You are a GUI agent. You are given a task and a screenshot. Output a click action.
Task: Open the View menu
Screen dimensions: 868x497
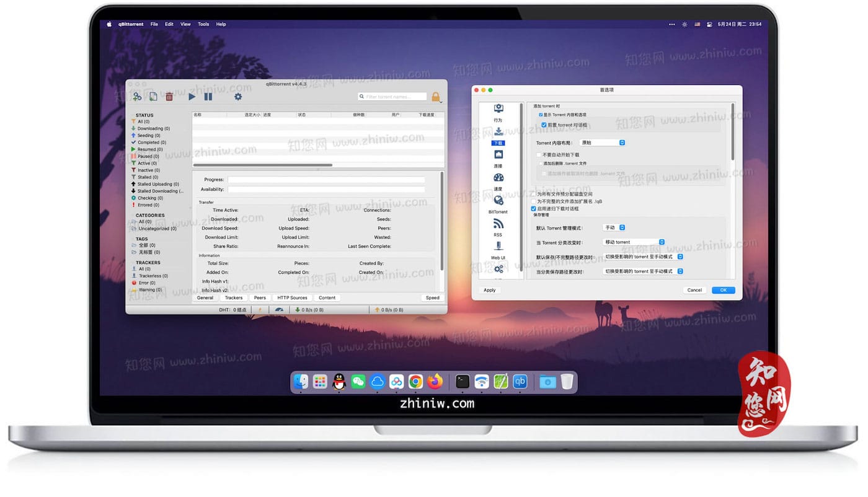tap(185, 24)
